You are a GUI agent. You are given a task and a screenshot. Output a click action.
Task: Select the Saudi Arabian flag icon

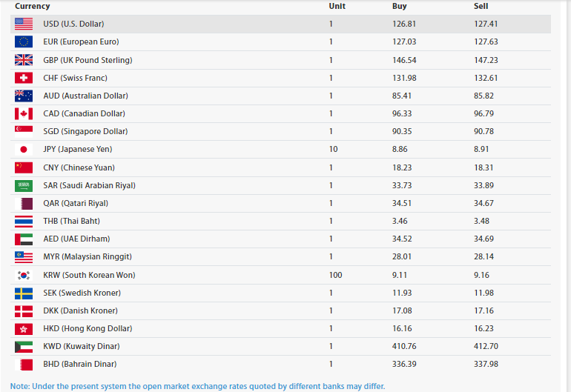24,185
